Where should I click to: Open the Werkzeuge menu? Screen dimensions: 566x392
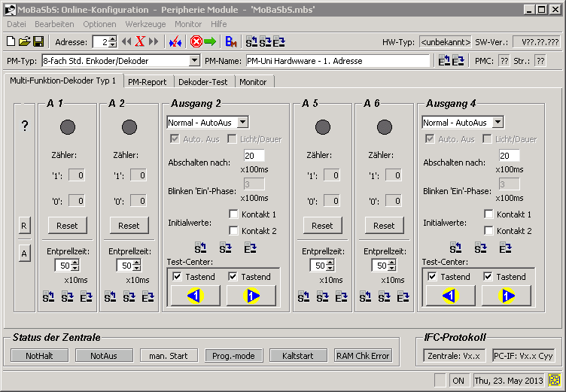coord(145,24)
